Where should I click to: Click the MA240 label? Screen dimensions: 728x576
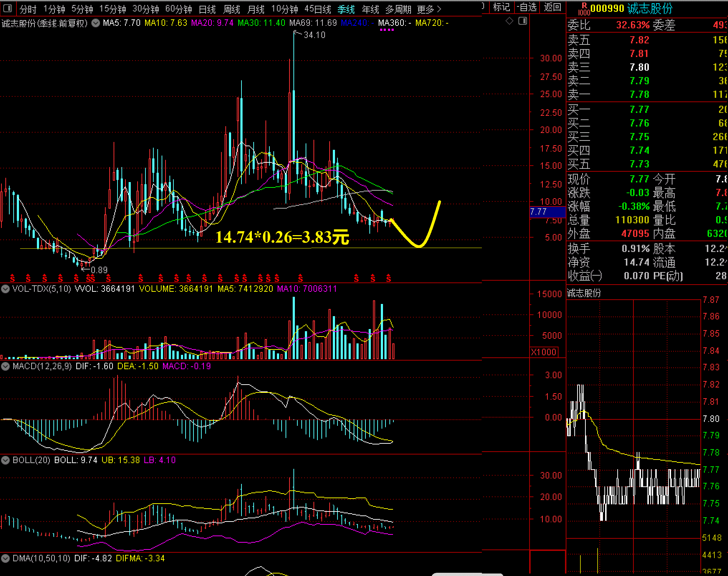click(x=358, y=23)
